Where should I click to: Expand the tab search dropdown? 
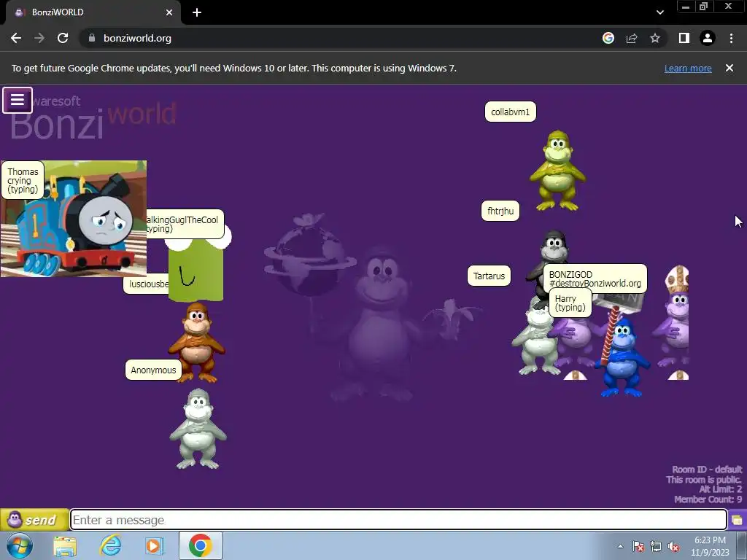tap(659, 12)
